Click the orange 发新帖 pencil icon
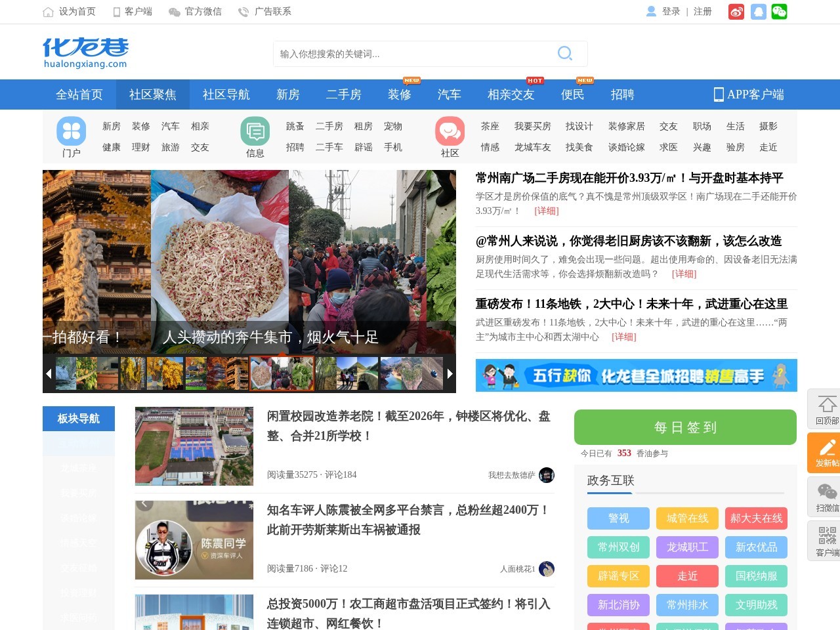The image size is (840, 630). pyautogui.click(x=826, y=452)
